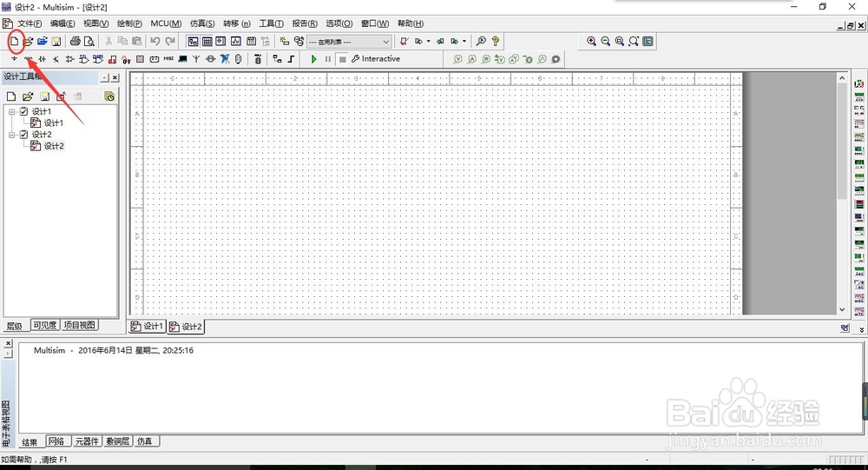This screenshot has width=868, height=470.
Task: Open the 仿真(S) menu
Action: [x=202, y=23]
